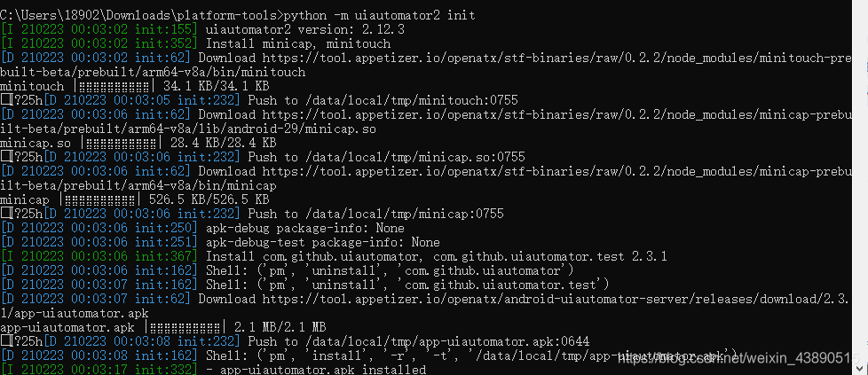Click the Push app-uiautomator.apk:0644 line

point(417,341)
